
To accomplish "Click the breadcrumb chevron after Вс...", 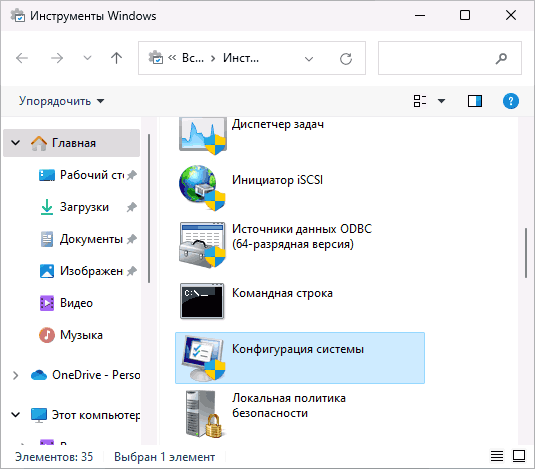I will click(x=213, y=59).
